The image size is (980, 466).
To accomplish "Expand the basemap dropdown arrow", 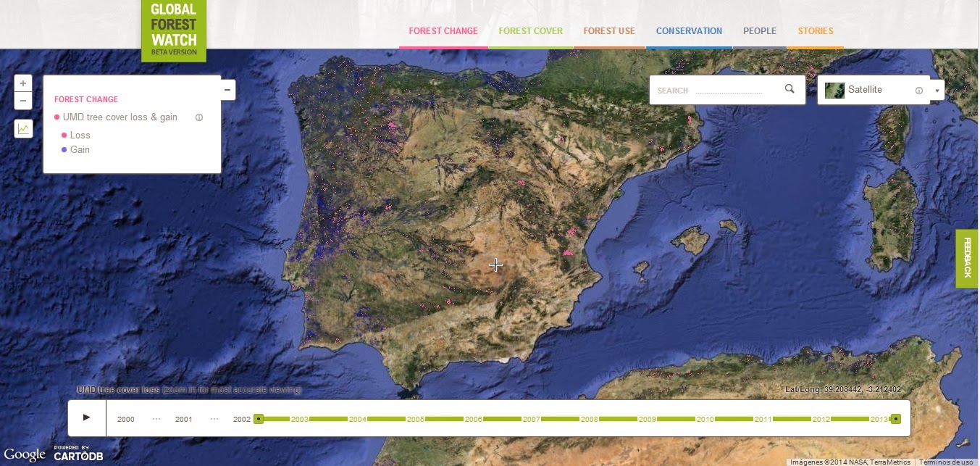I will pyautogui.click(x=937, y=91).
